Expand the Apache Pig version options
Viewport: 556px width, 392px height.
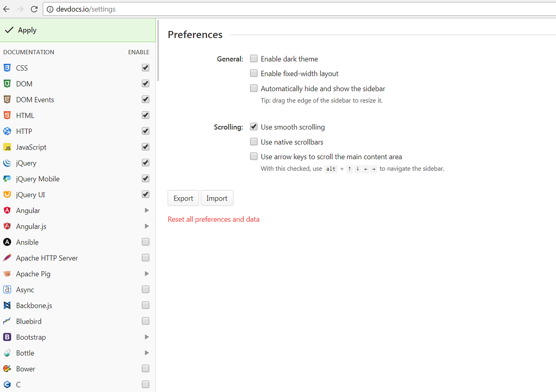(x=146, y=274)
